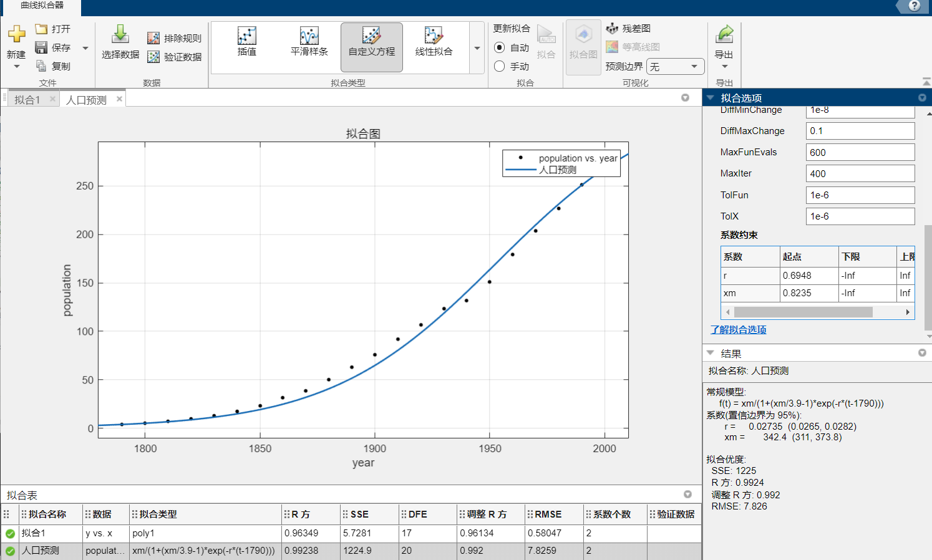932x560 pixels.
Task: Sort by the RMSE column header
Action: tap(553, 514)
